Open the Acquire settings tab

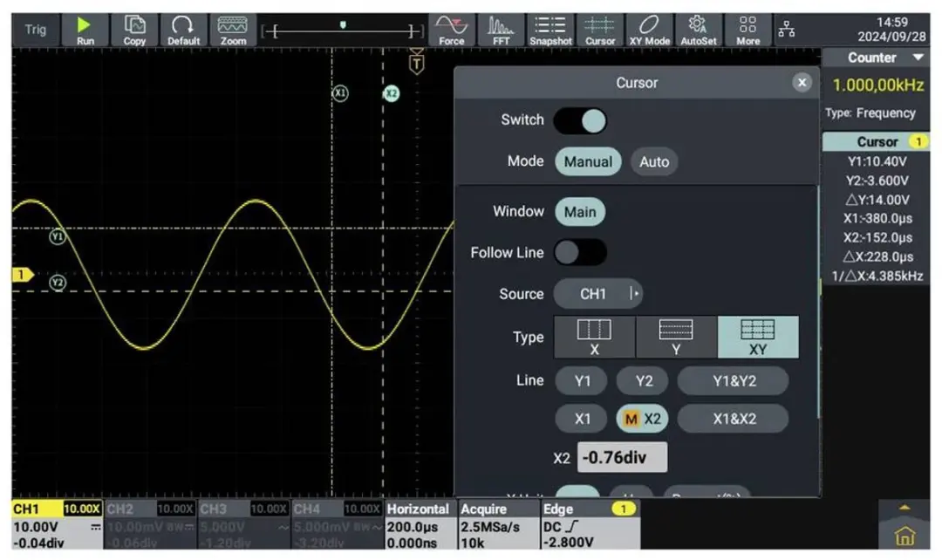(x=498, y=524)
